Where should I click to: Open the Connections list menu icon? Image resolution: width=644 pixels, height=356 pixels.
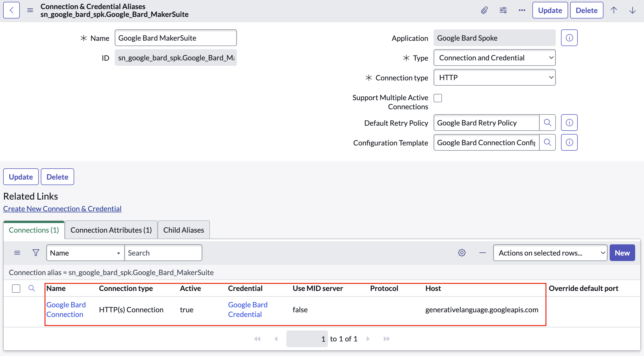tap(17, 253)
